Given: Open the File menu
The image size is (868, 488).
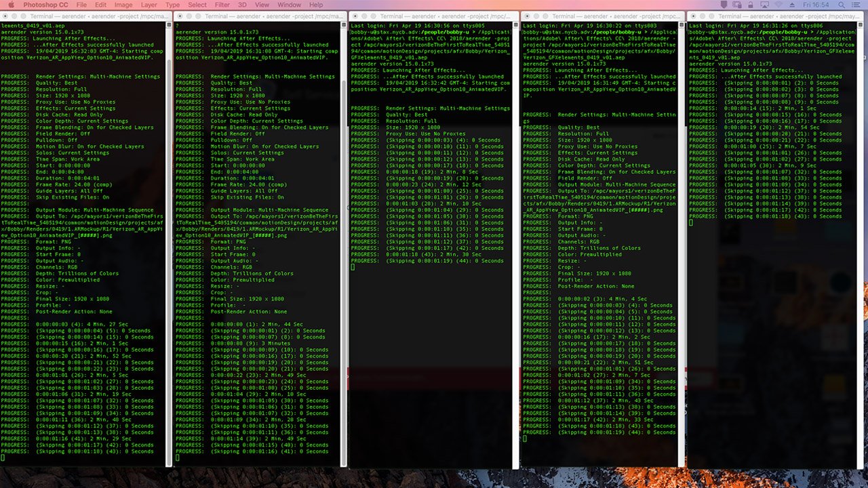Looking at the screenshot, I should (81, 5).
